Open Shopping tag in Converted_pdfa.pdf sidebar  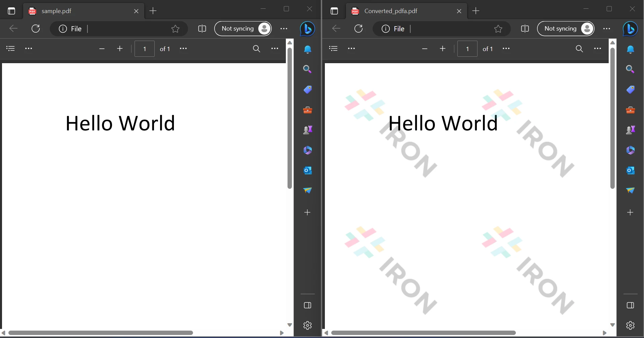[x=630, y=90]
